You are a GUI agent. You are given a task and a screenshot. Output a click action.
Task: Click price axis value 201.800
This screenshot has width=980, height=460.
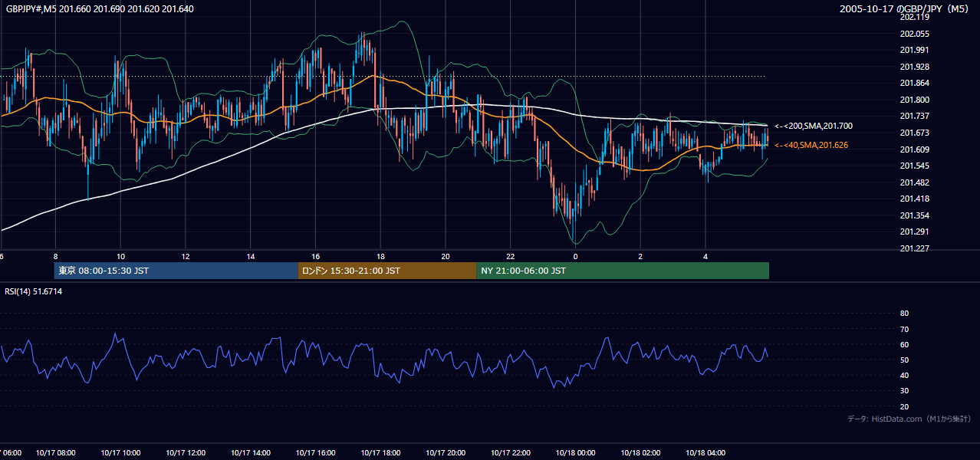coord(914,100)
